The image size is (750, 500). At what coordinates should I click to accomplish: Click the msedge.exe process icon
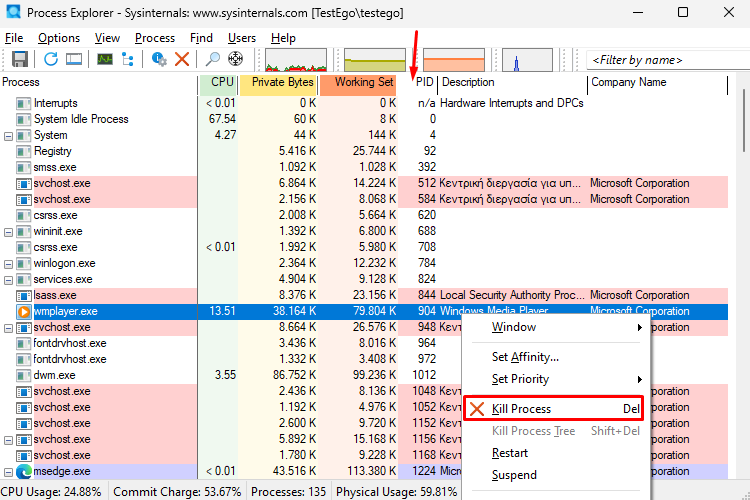[x=24, y=472]
